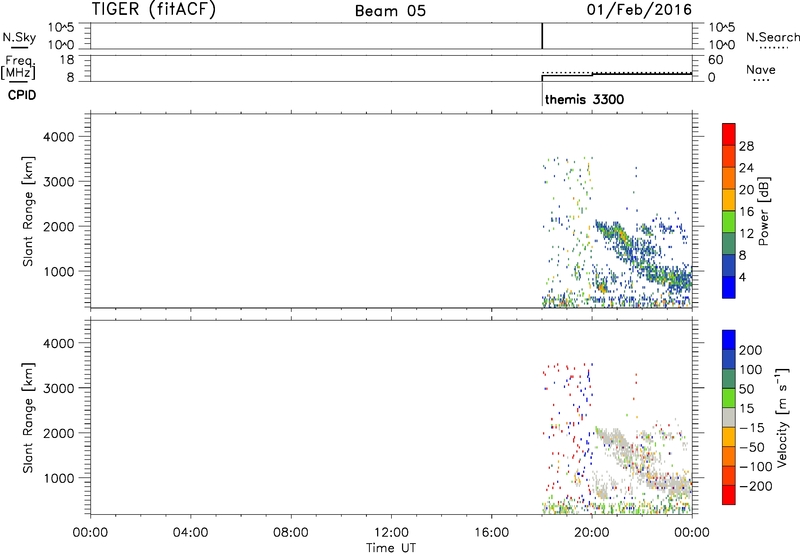Click the power panel 'Slant Range [km]' label

tap(28, 211)
